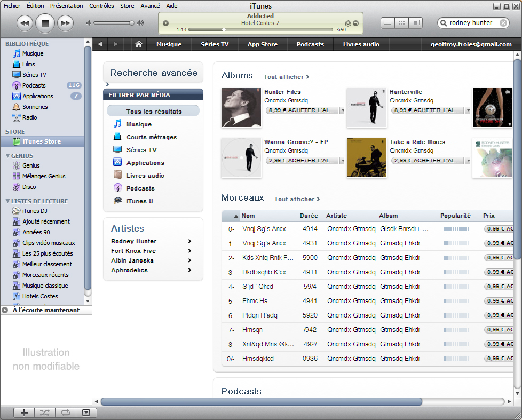This screenshot has width=522, height=420.
Task: Open Podcasts in the library sidebar
Action: (34, 85)
